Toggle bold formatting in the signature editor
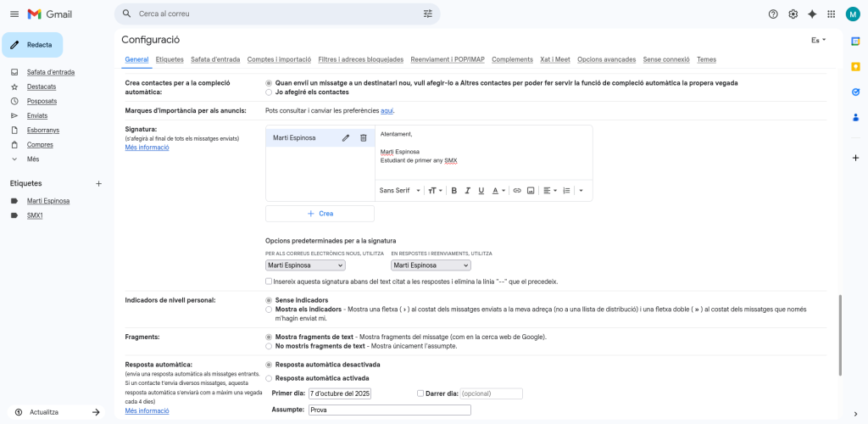 pos(454,191)
